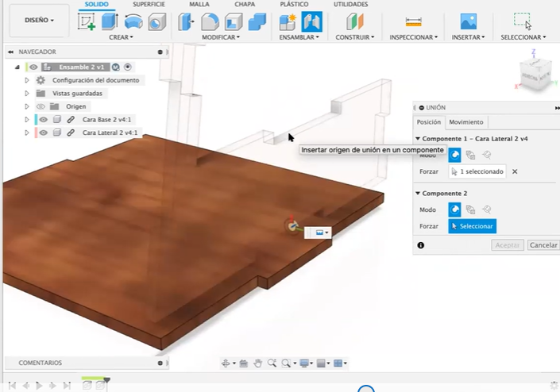Image resolution: width=560 pixels, height=392 pixels.
Task: Pick the Revolve tool icon
Action: [133, 21]
